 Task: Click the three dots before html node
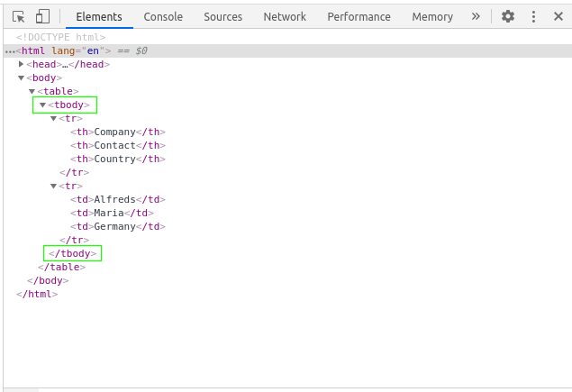click(x=10, y=51)
